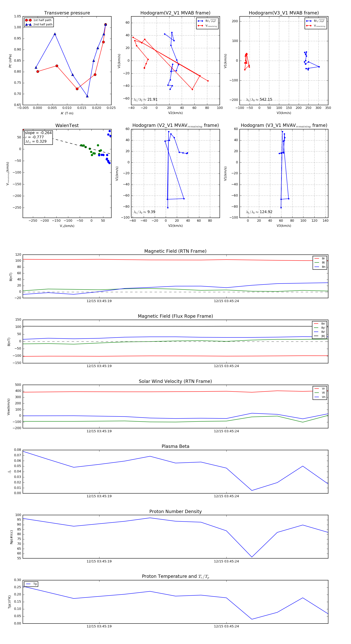Click the 'Tp(10^6K)' y-axis label
Image resolution: width=351 pixels, height=644 pixels.
9,602
